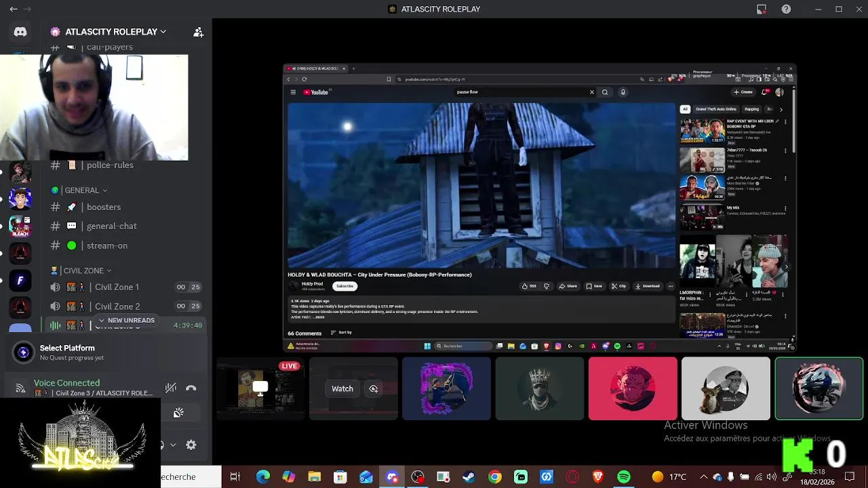
Task: Select the purple graffiti avatar participant tile
Action: coord(446,388)
